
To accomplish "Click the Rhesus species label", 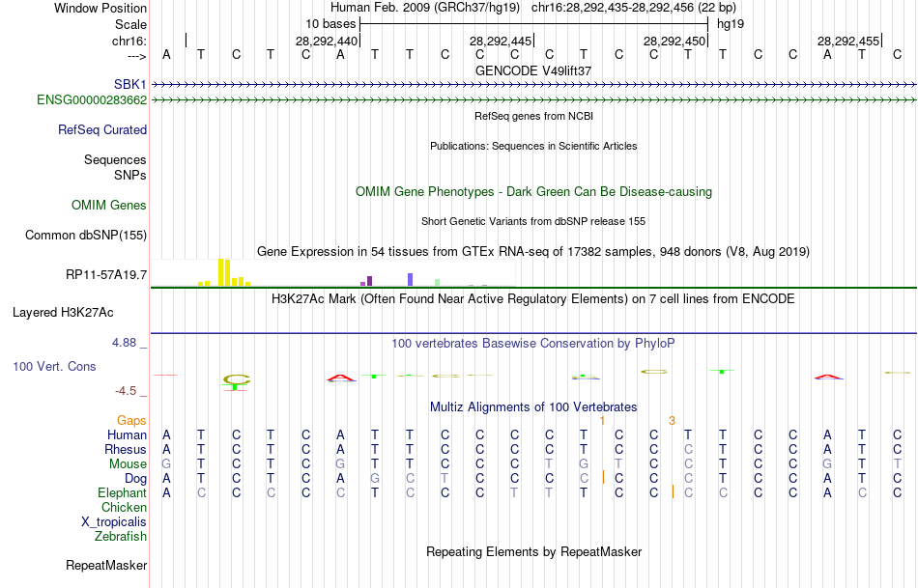I will click(126, 449).
